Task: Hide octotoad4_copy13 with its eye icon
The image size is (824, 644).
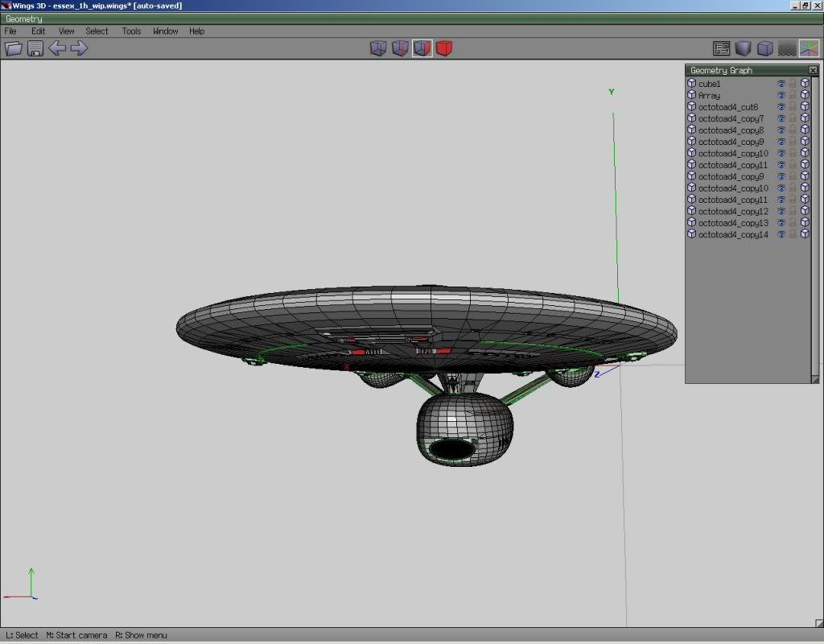Action: coord(781,223)
